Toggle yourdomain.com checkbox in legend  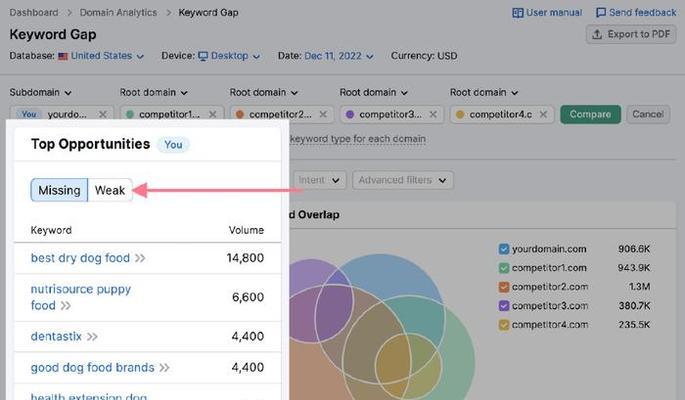pos(504,249)
